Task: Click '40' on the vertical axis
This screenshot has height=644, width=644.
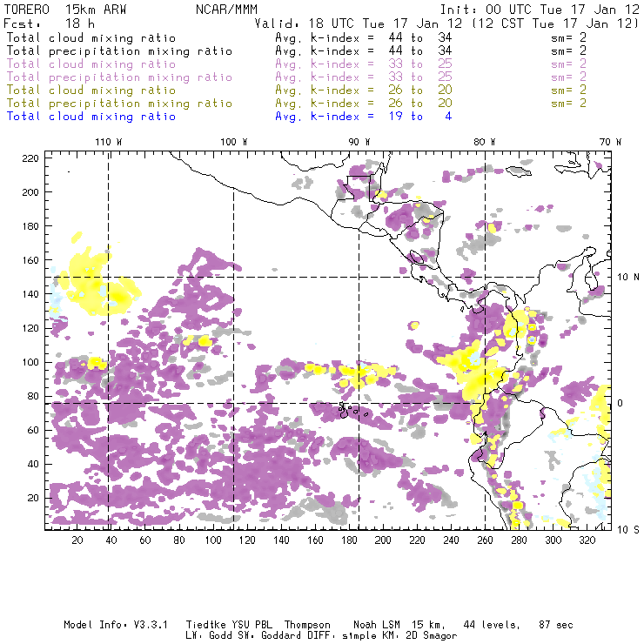Action: click(33, 464)
